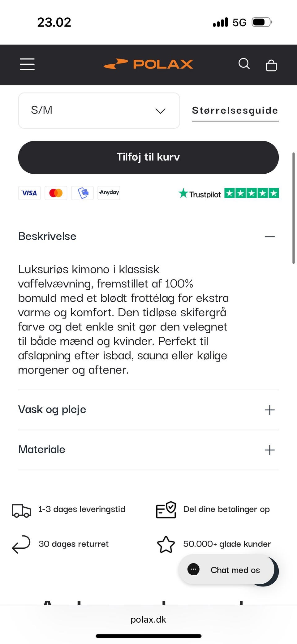
Task: Tap the Anyday payment icon
Action: tap(109, 193)
